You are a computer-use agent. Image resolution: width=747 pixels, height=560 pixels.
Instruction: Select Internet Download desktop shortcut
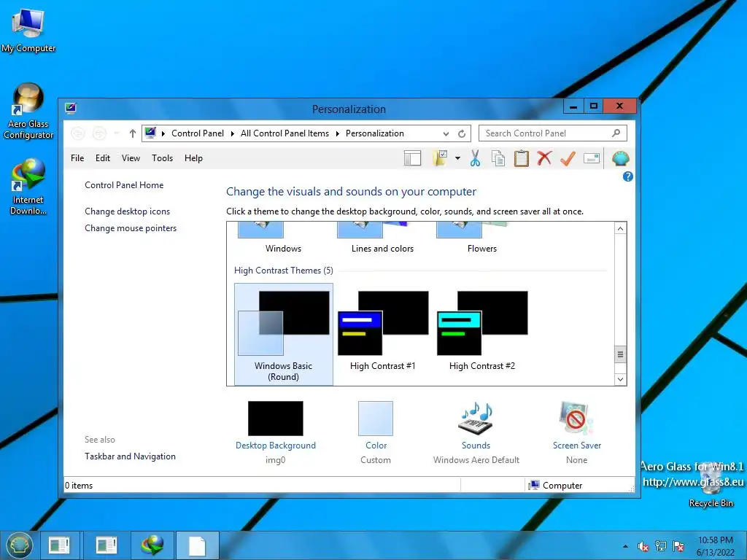(28, 187)
